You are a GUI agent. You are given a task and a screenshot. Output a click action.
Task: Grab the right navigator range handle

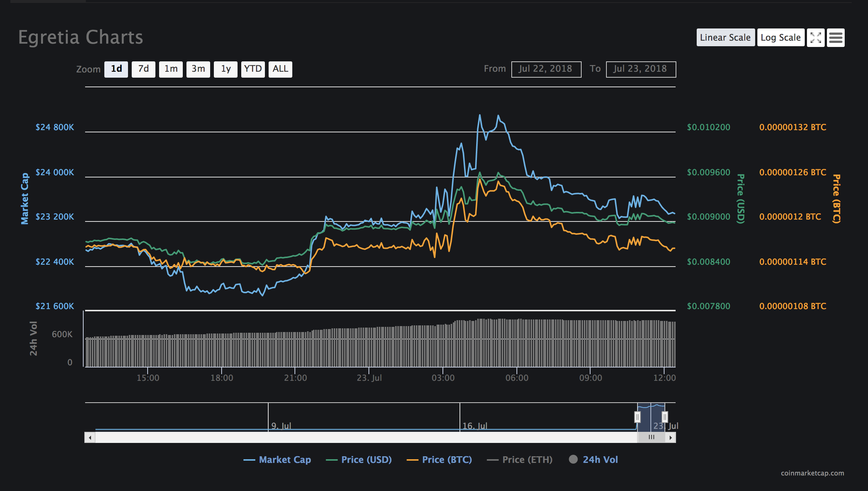[x=665, y=417]
